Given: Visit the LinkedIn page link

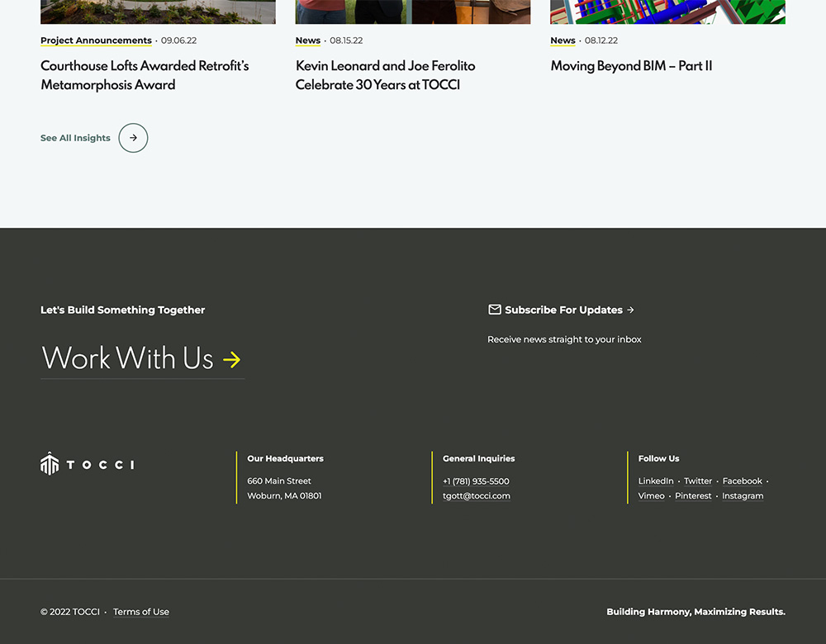Looking at the screenshot, I should click(x=656, y=481).
